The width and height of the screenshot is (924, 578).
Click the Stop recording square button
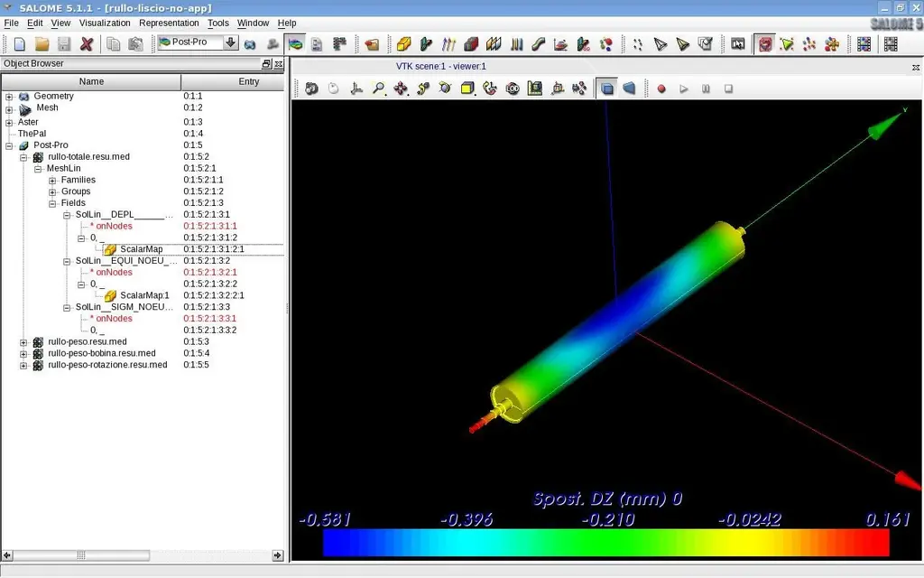(728, 89)
